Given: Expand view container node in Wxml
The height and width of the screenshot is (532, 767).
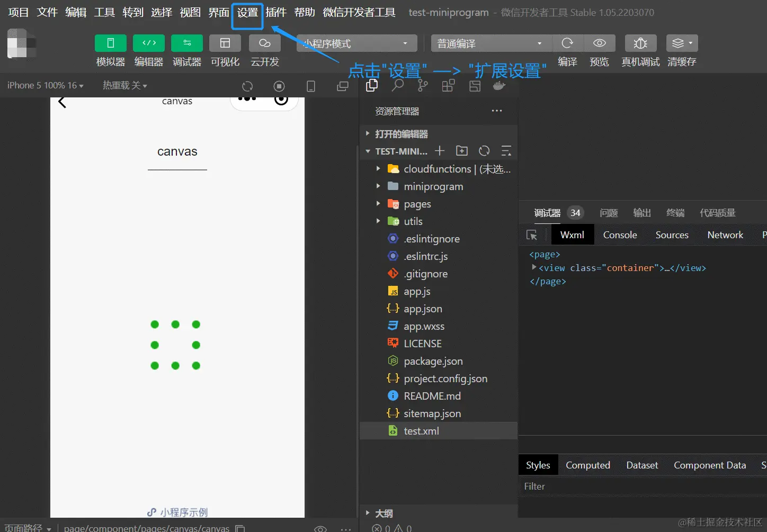Looking at the screenshot, I should (x=534, y=267).
